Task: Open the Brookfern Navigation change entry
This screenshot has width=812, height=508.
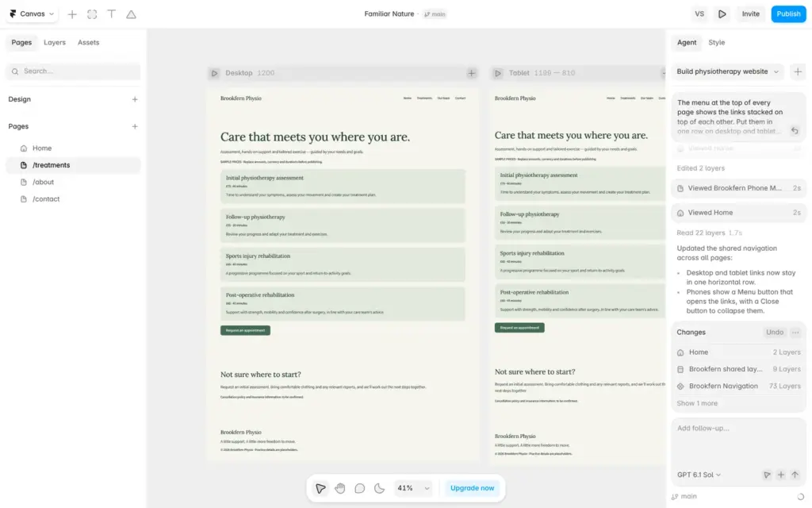Action: coord(738,387)
